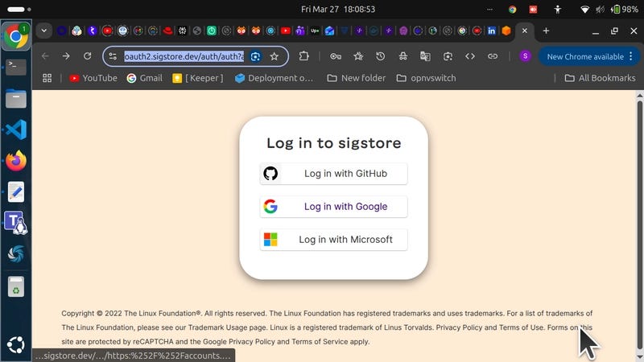Go forward to the next page

tap(66, 56)
